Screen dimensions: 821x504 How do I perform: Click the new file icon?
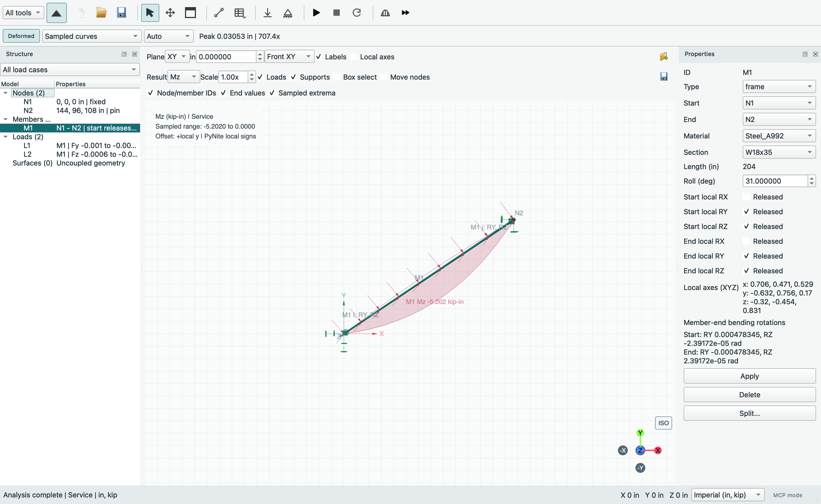point(81,13)
